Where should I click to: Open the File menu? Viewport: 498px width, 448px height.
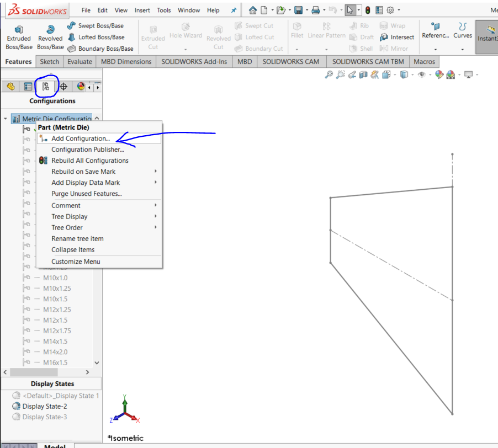pos(86,10)
